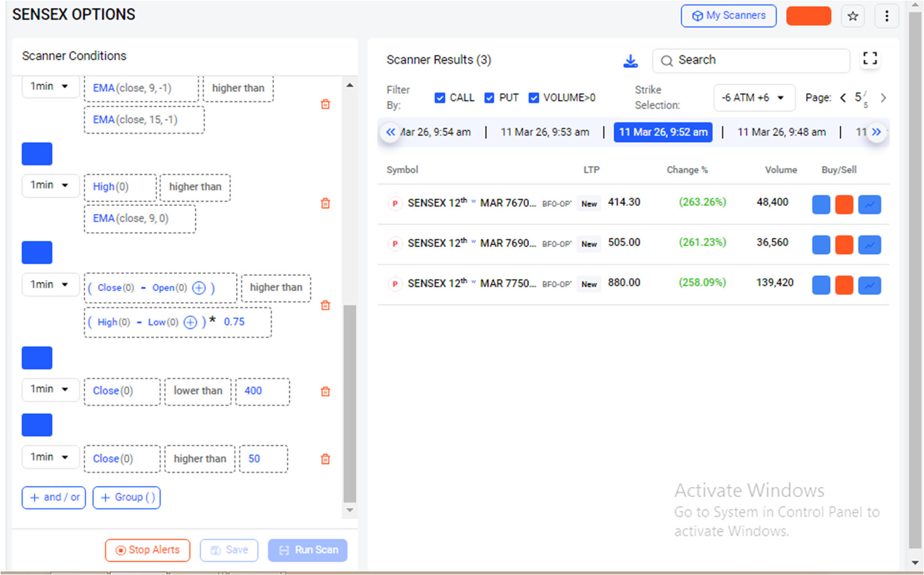Uncheck the CALL filter checkbox
The image size is (924, 575).
click(440, 98)
